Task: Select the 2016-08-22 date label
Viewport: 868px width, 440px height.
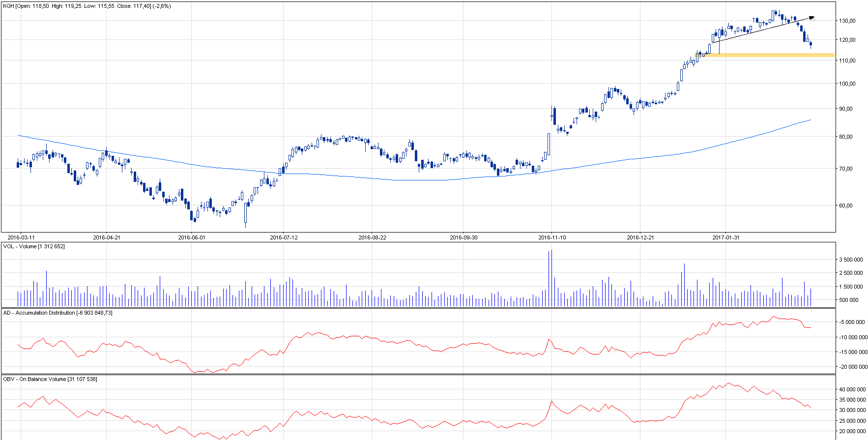Action: pos(372,237)
